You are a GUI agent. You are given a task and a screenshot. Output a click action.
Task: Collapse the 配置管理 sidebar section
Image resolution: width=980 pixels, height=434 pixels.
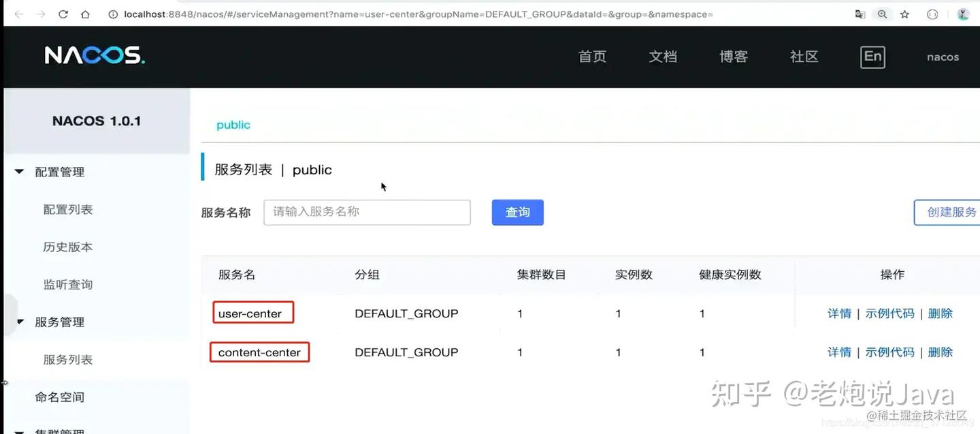(x=20, y=172)
